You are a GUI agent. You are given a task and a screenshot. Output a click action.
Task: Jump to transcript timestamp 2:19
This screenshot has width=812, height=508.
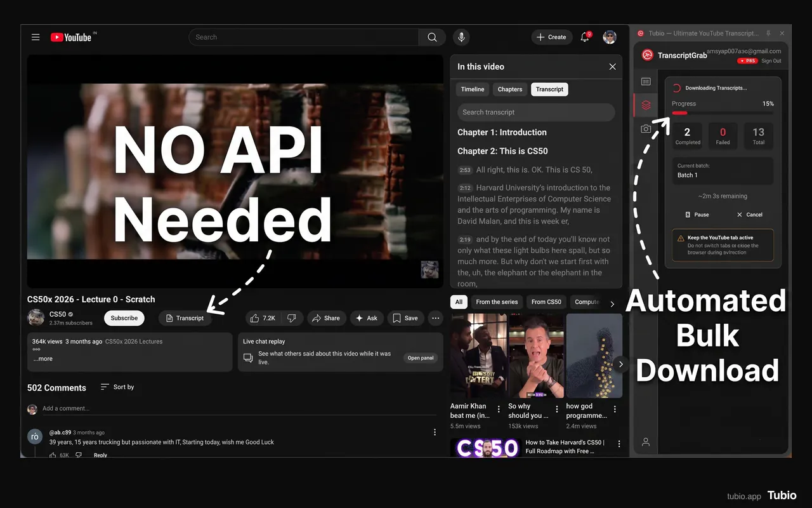(465, 240)
